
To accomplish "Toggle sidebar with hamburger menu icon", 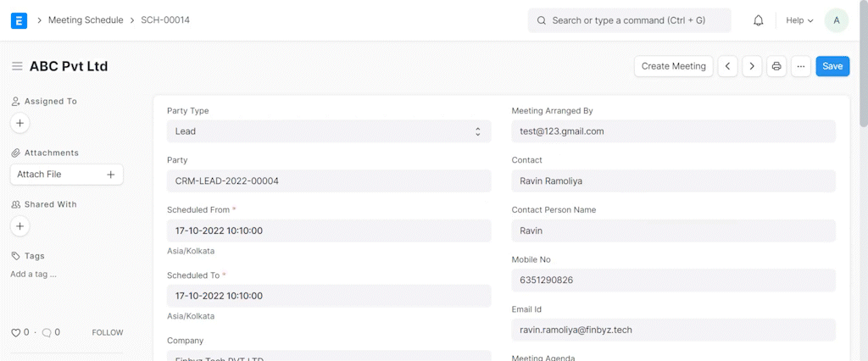I will 17,66.
